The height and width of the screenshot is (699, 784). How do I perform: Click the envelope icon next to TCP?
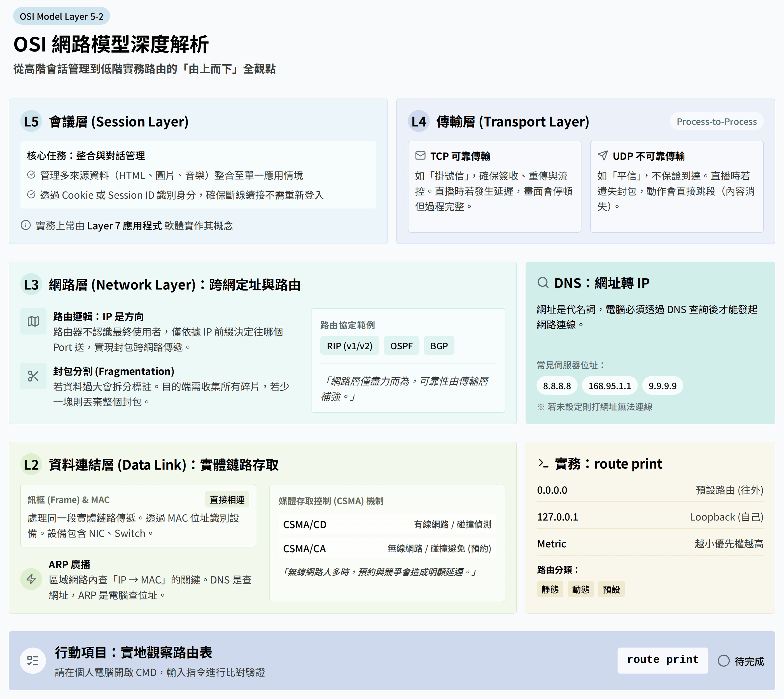pos(420,156)
